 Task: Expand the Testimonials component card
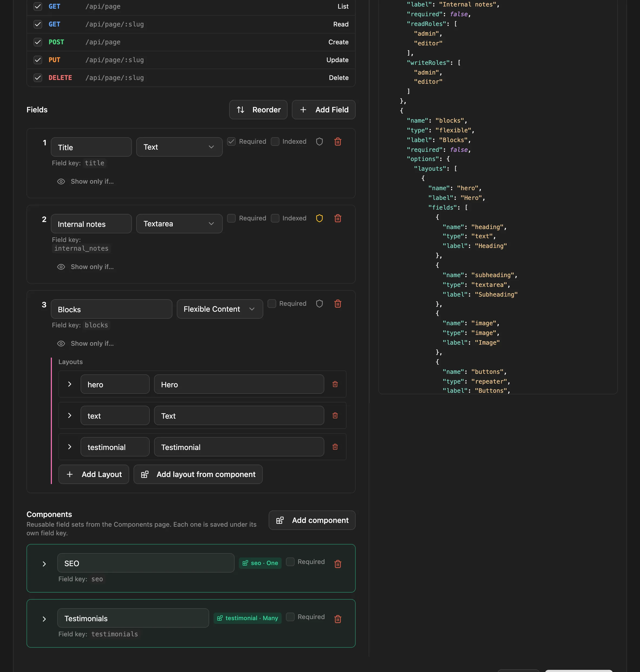pyautogui.click(x=44, y=619)
